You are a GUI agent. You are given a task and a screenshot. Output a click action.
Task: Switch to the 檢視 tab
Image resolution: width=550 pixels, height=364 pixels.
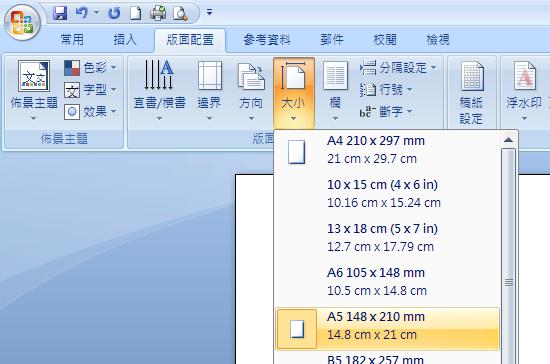(438, 39)
